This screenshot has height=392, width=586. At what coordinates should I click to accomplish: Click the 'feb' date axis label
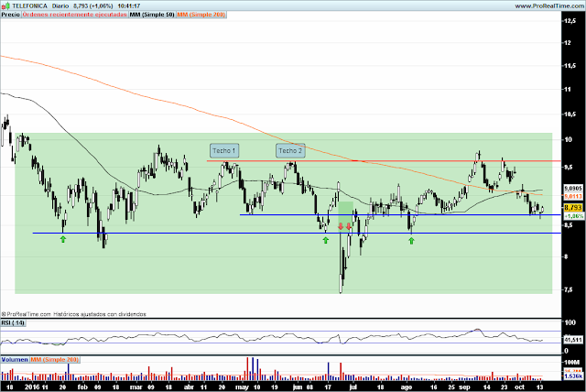click(x=82, y=387)
